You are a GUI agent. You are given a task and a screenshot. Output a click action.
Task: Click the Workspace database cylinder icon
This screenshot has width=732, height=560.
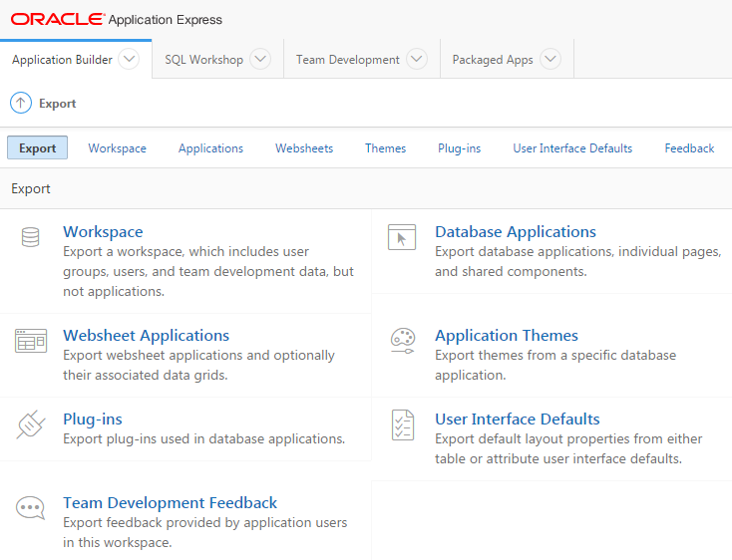click(31, 237)
